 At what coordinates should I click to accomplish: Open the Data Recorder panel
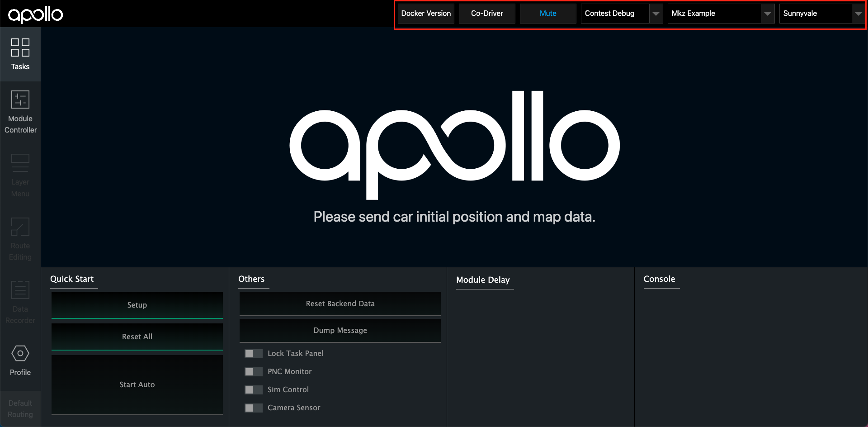pyautogui.click(x=20, y=301)
